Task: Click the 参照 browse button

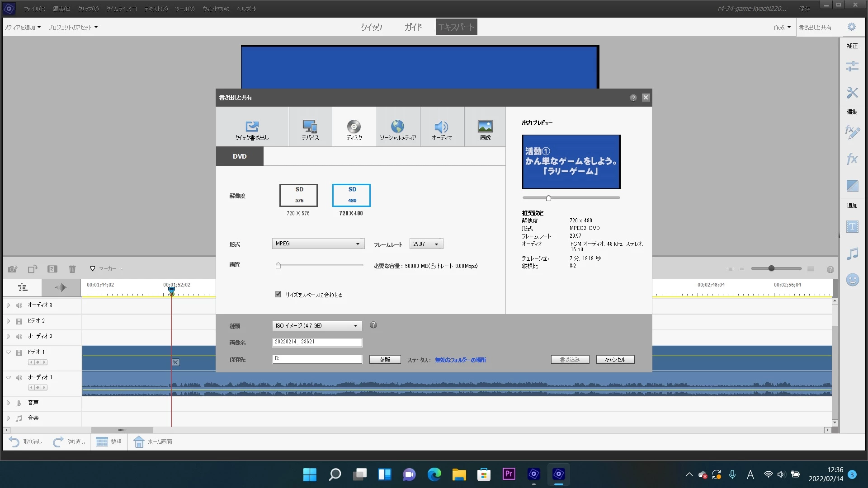Action: (x=385, y=359)
